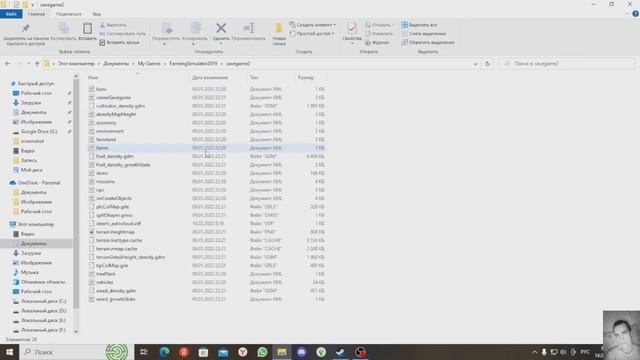Screen dimensions: 640x360
Task: Click the search savegame2 input field
Action: [x=567, y=64]
